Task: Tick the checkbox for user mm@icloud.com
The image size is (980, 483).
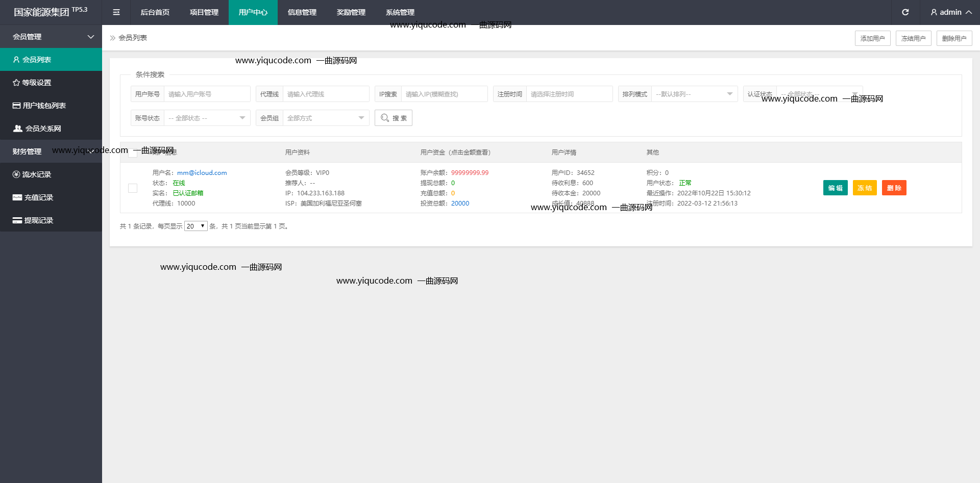Action: click(x=133, y=188)
